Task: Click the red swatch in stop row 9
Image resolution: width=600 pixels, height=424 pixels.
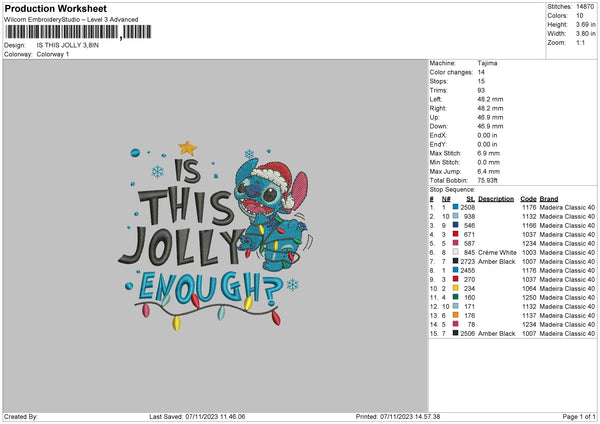Action: [455, 279]
